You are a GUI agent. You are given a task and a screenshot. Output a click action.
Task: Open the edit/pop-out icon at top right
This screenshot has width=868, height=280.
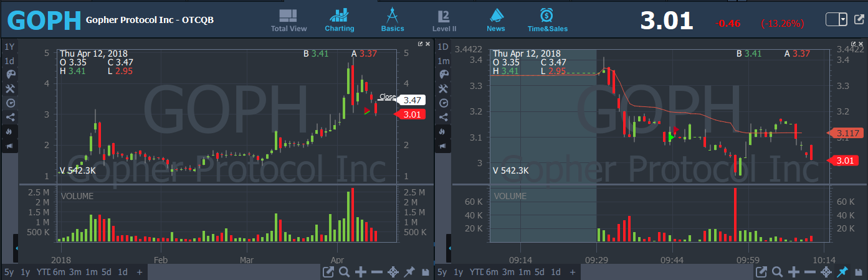pyautogui.click(x=858, y=20)
